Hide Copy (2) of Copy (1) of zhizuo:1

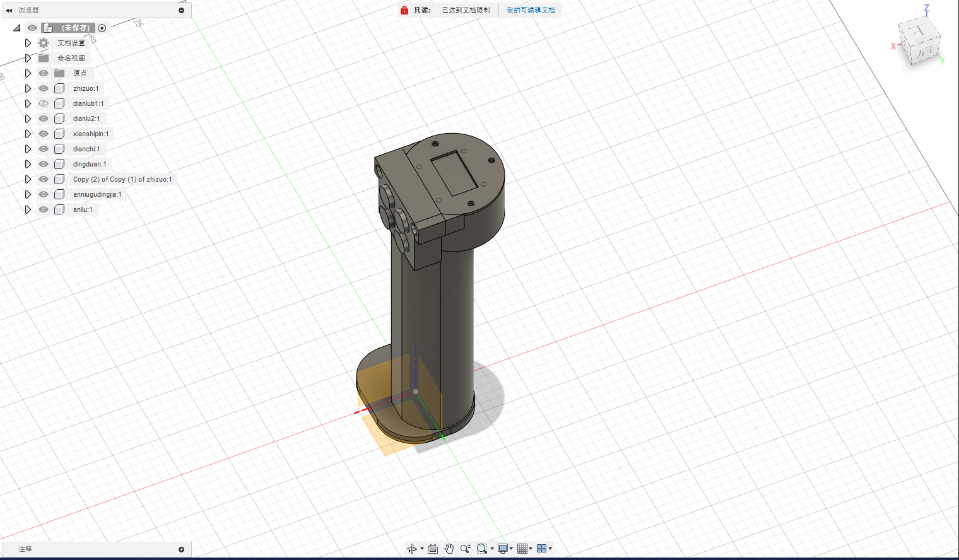[44, 179]
